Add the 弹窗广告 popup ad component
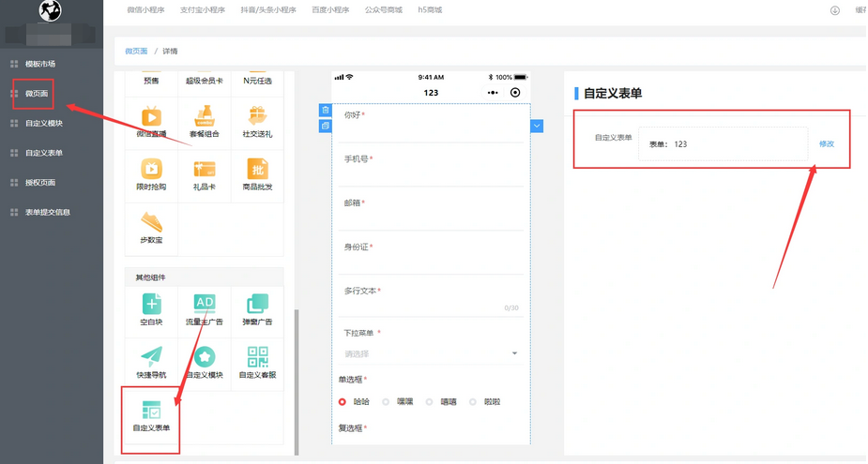 pos(257,310)
